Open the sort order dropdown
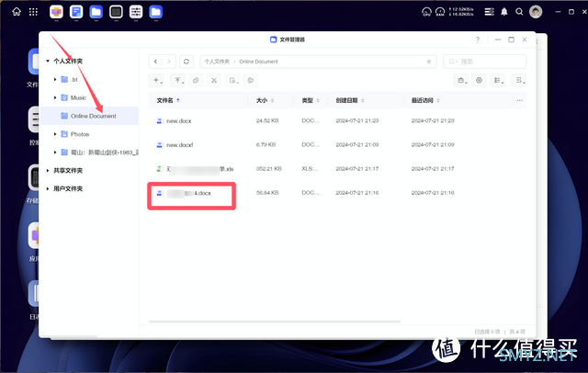The height and width of the screenshot is (373, 588). (519, 80)
